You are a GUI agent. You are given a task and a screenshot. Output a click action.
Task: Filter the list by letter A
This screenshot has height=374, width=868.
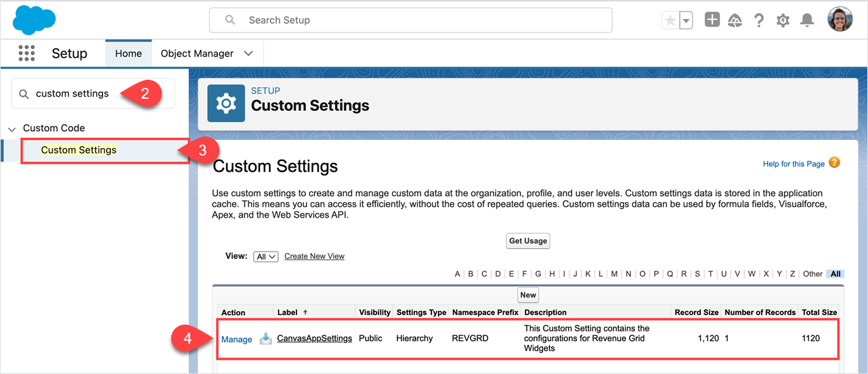click(458, 274)
